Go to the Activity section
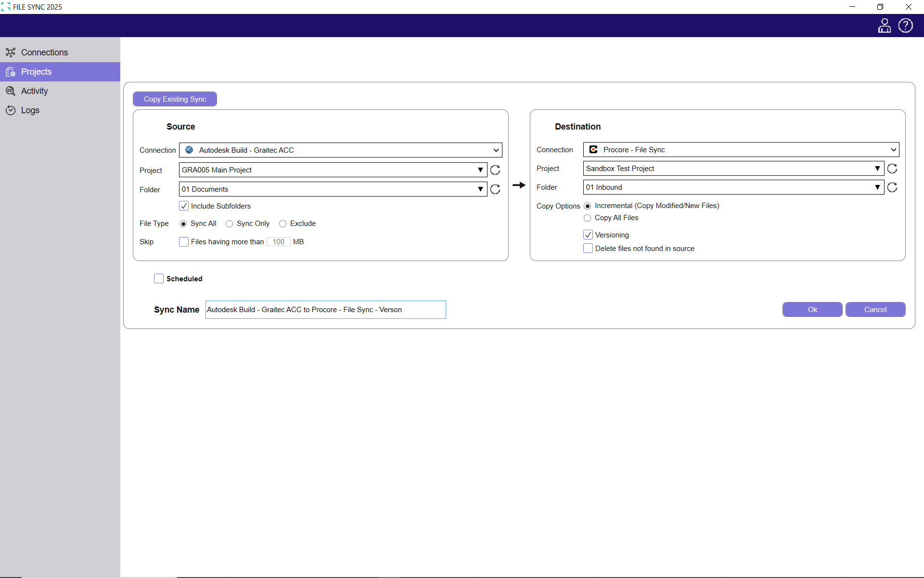This screenshot has width=924, height=578. tap(34, 91)
